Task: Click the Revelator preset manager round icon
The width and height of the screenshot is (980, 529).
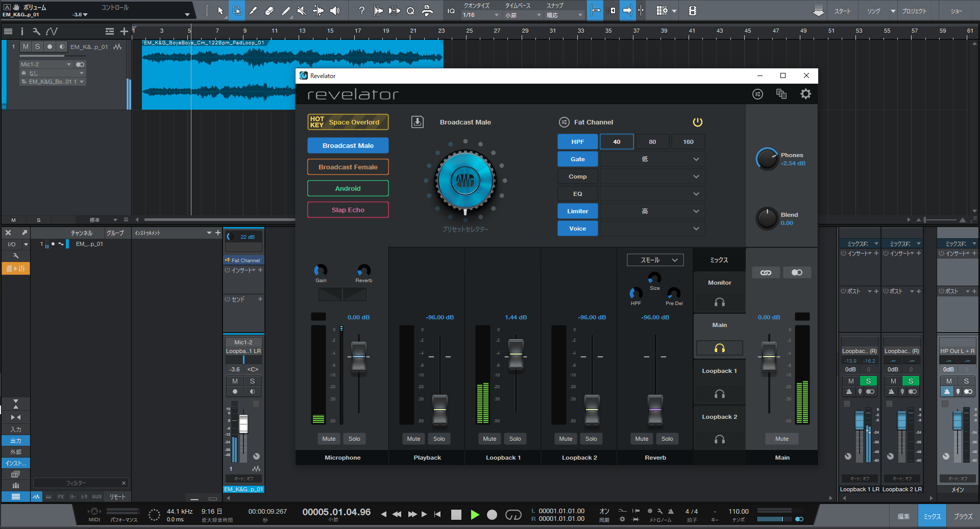Action: click(758, 94)
